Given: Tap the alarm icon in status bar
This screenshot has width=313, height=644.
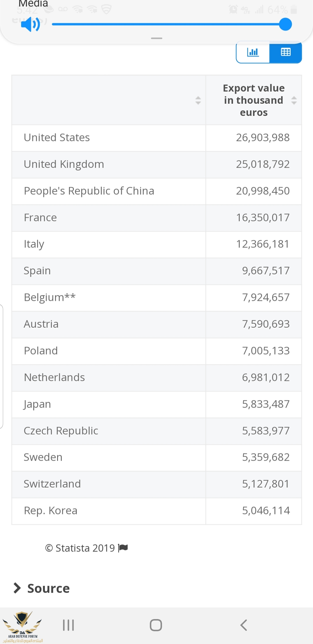Looking at the screenshot, I should (233, 10).
